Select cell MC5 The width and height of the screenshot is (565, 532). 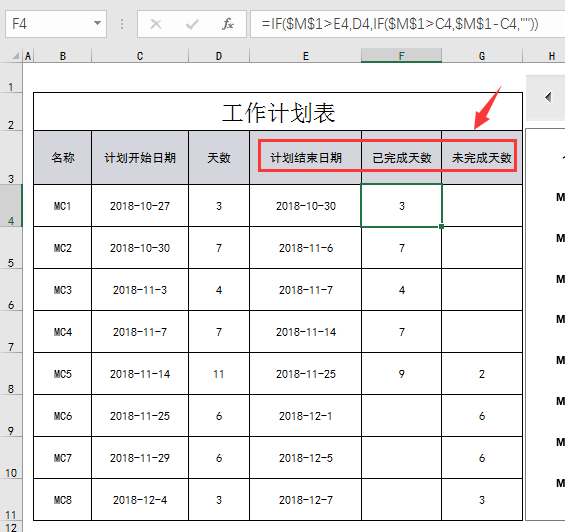[x=63, y=374]
